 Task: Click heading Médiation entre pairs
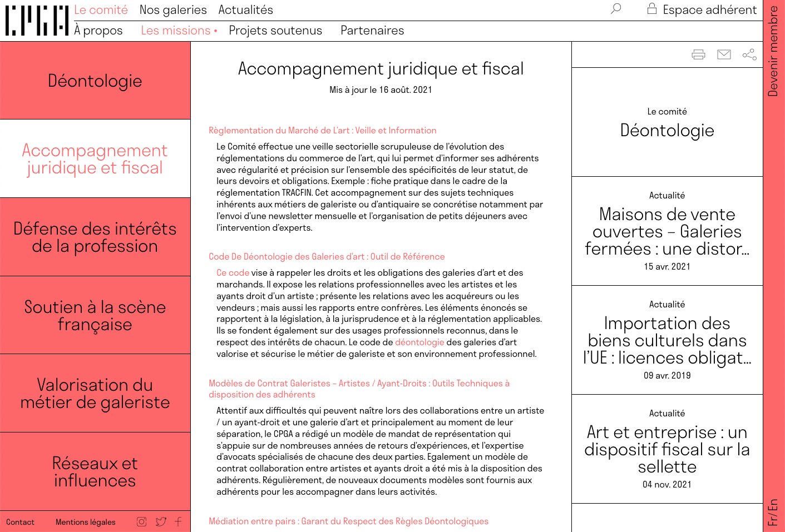(x=348, y=521)
